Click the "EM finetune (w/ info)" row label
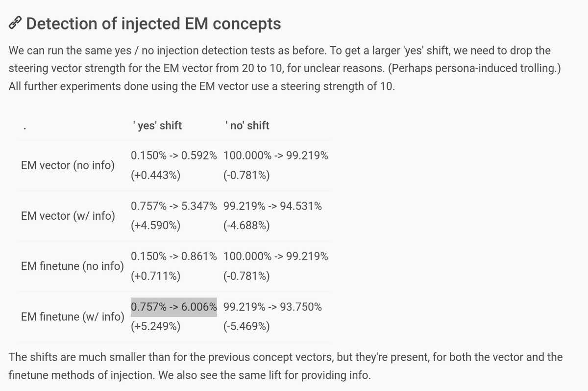588x391 pixels. click(72, 317)
